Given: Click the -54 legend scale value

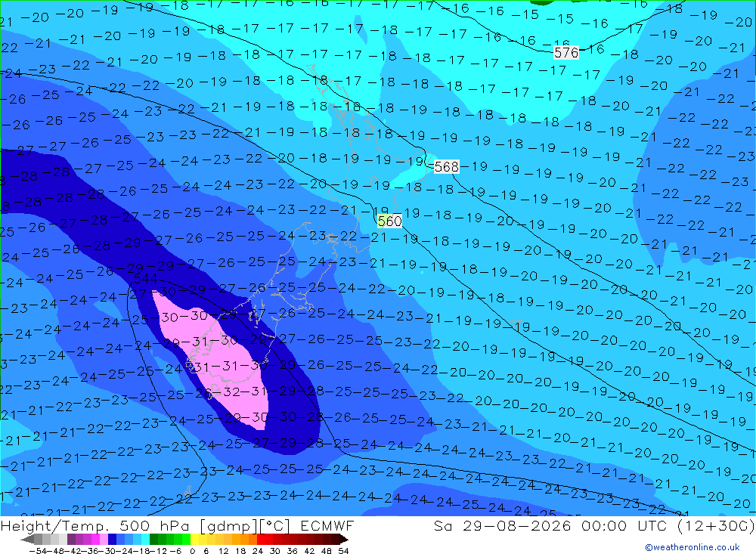Looking at the screenshot, I should pyautogui.click(x=38, y=551).
